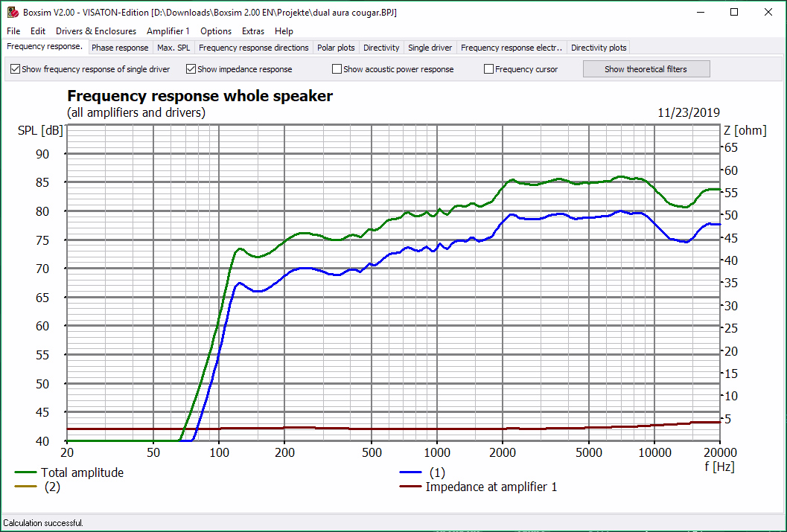This screenshot has height=532, width=787.
Task: Open the Edit menu
Action: pos(38,31)
